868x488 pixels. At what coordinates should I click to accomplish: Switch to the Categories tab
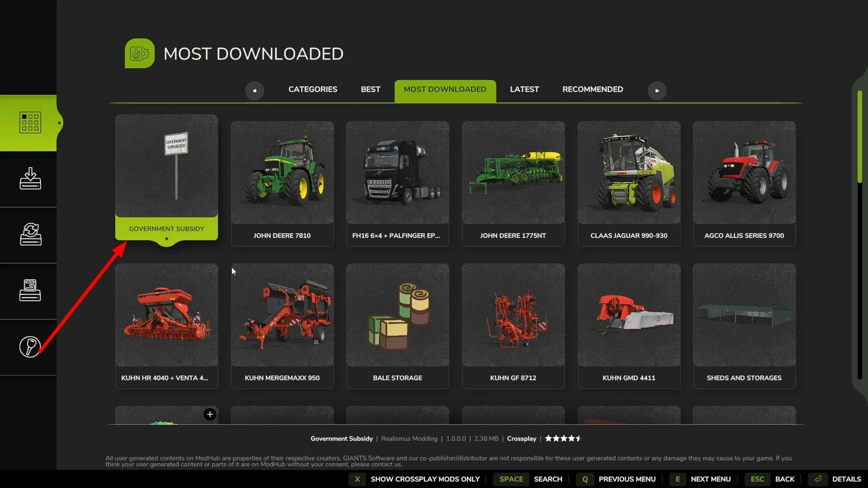pos(313,89)
